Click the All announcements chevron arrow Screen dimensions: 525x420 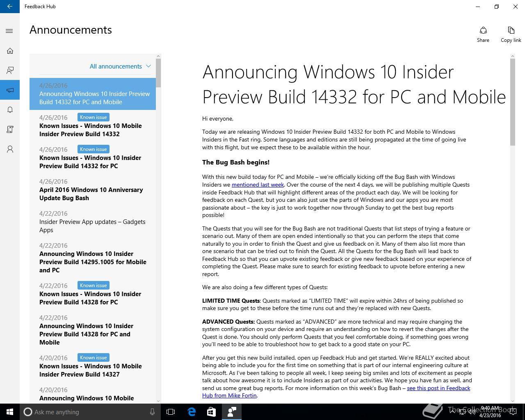coord(148,66)
